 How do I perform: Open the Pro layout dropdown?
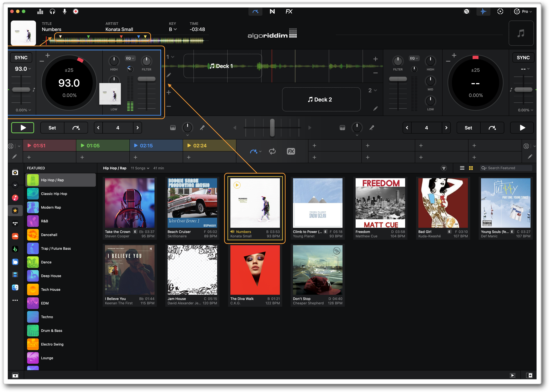tap(523, 11)
